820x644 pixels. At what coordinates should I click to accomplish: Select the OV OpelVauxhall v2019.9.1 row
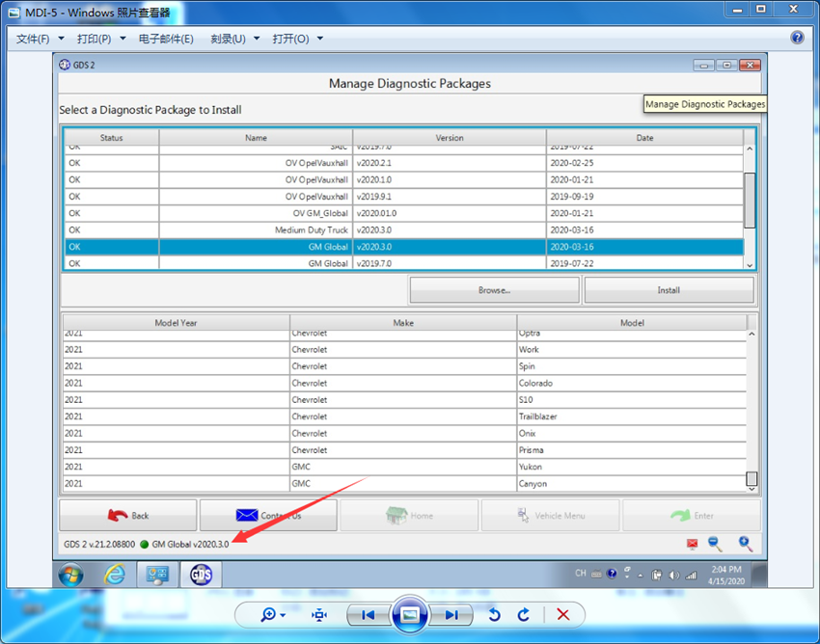pyautogui.click(x=403, y=197)
